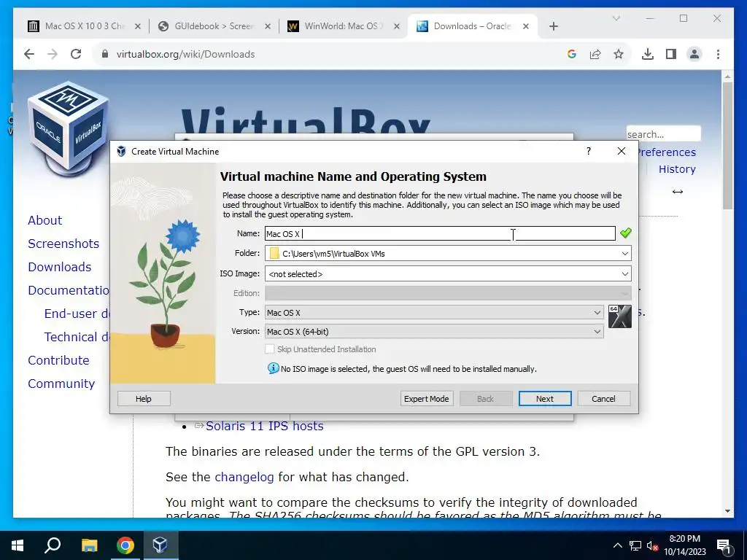747x560 pixels.
Task: Toggle Chrome side panel icon
Action: (671, 54)
